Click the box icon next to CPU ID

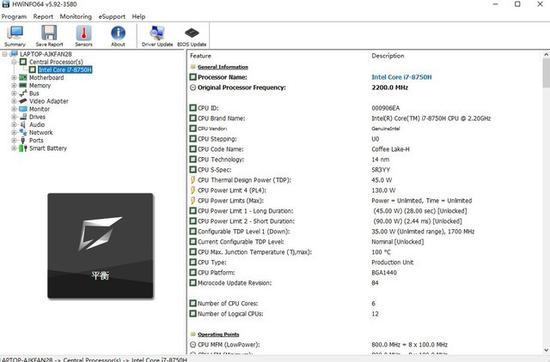coord(193,108)
